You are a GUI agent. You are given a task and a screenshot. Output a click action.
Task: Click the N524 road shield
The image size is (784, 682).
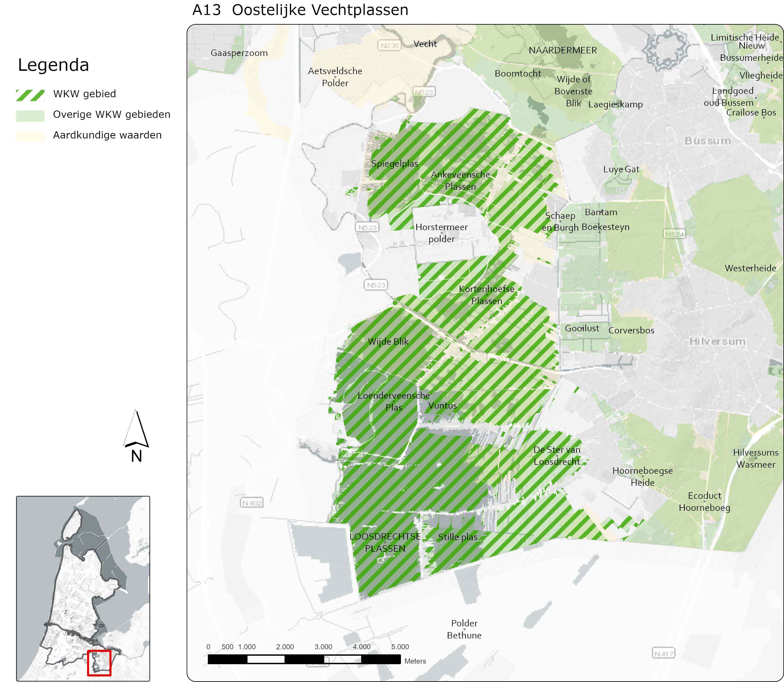coord(674,234)
